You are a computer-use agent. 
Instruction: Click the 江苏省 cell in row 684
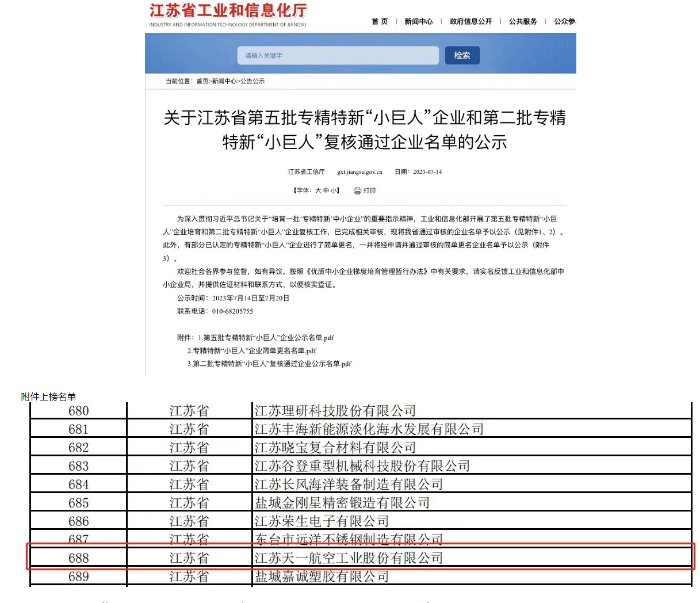click(x=189, y=484)
